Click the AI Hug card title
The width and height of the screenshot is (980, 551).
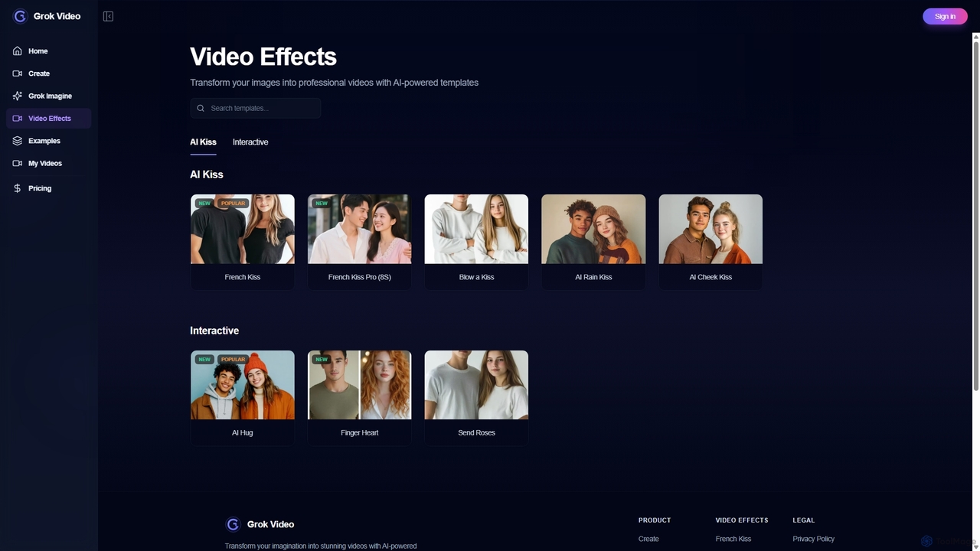point(243,433)
